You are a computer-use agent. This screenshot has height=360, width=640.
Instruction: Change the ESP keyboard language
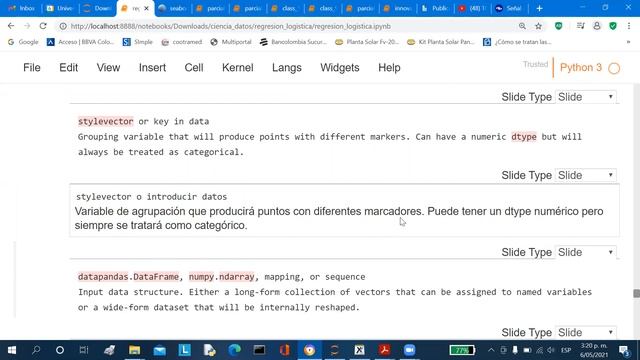coord(566,350)
